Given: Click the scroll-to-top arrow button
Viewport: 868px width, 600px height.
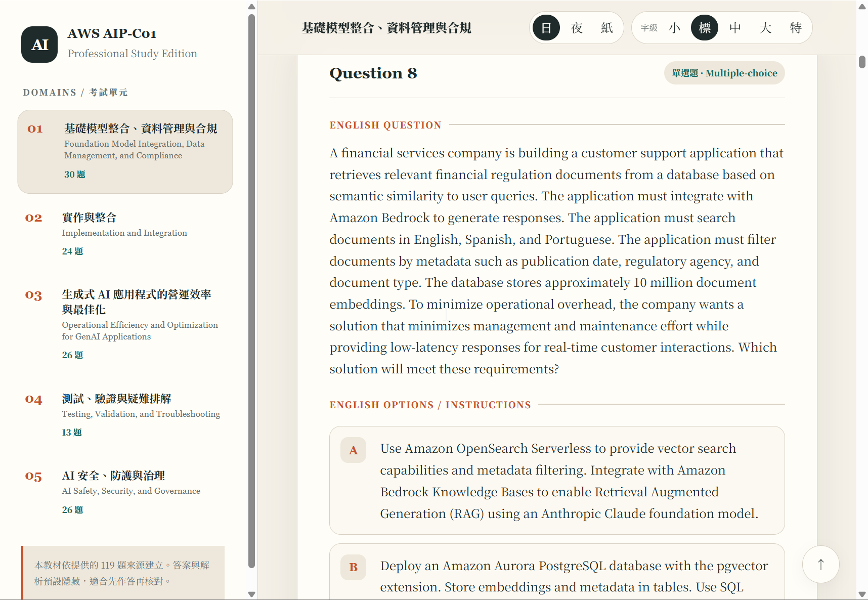Looking at the screenshot, I should [x=820, y=564].
